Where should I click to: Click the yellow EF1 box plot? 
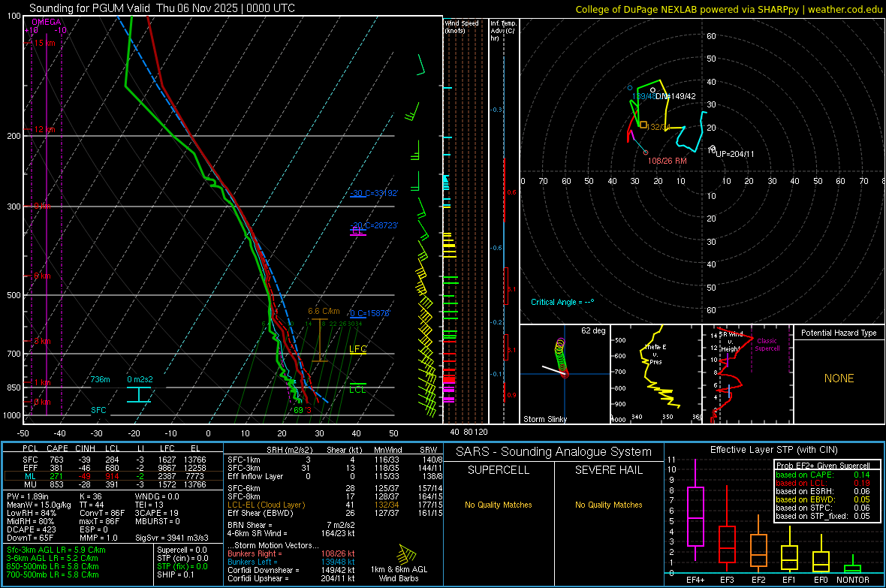pyautogui.click(x=789, y=550)
